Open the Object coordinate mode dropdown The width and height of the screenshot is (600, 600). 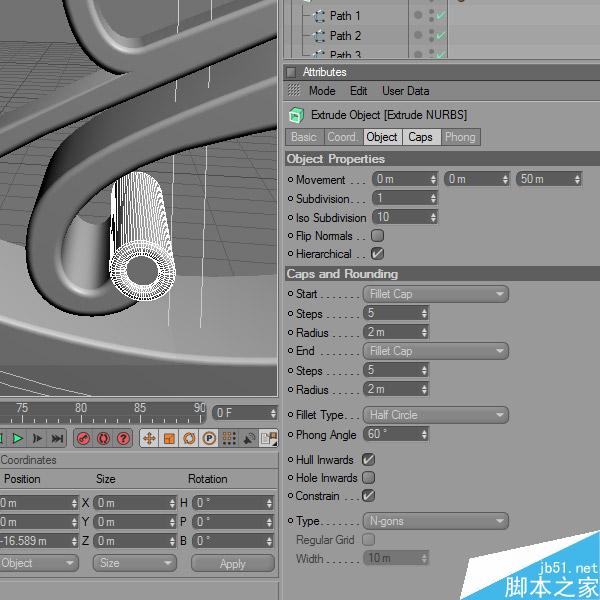38,563
